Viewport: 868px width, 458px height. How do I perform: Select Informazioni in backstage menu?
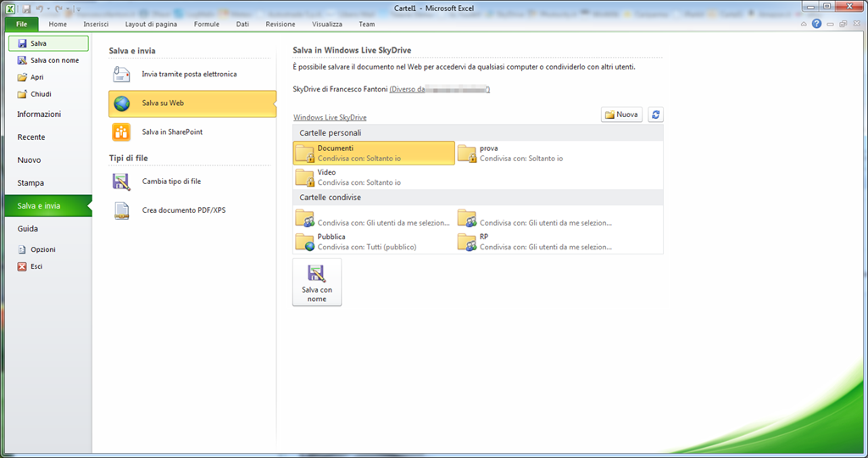pos(48,114)
